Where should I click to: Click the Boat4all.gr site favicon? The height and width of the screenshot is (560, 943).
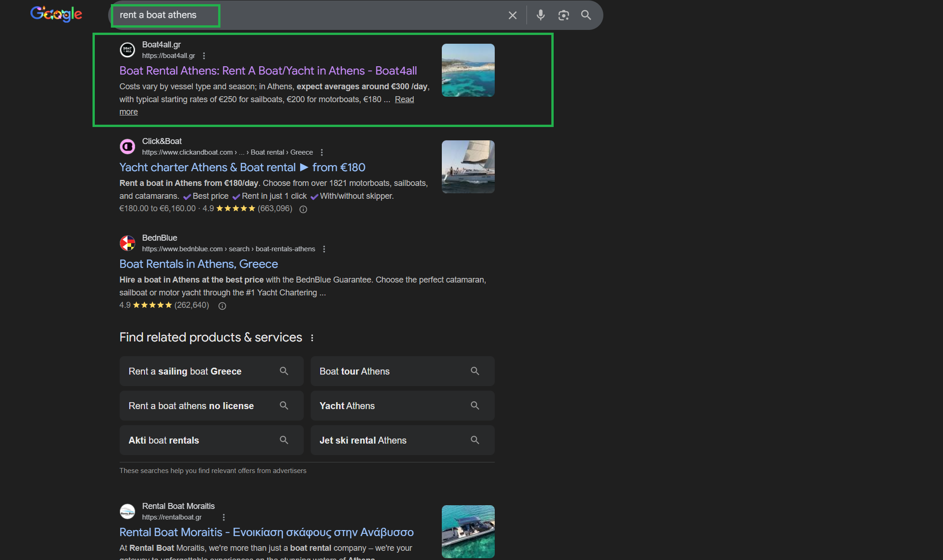(127, 50)
